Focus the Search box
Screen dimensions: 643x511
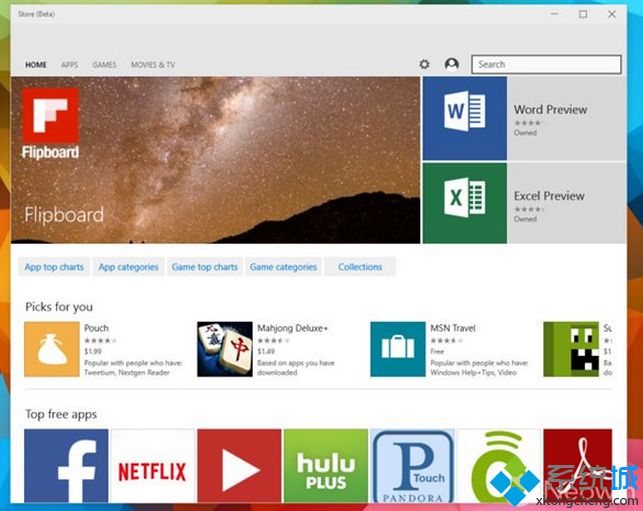click(546, 64)
